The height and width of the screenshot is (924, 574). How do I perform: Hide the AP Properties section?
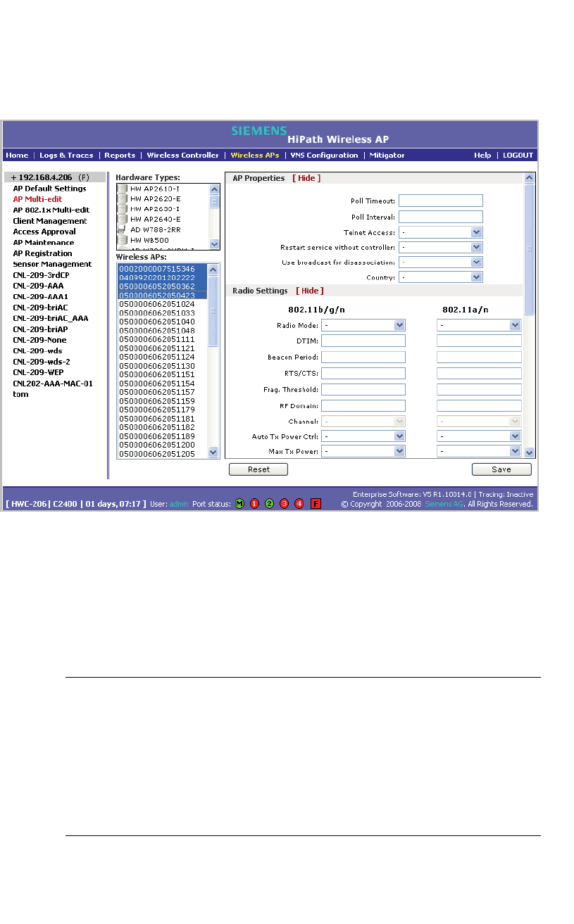[306, 179]
